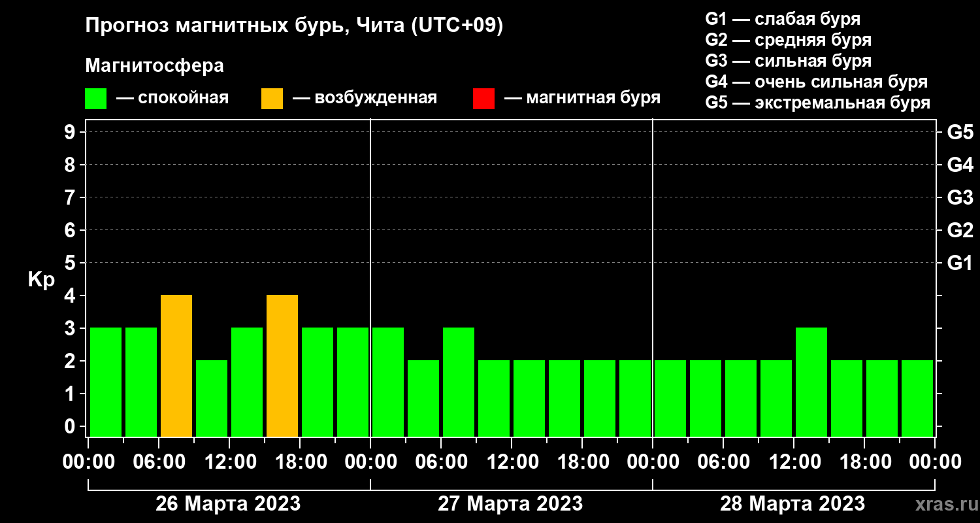Click the red 'магнитная буря' legend swatch
This screenshot has height=523, width=980.
483,99
